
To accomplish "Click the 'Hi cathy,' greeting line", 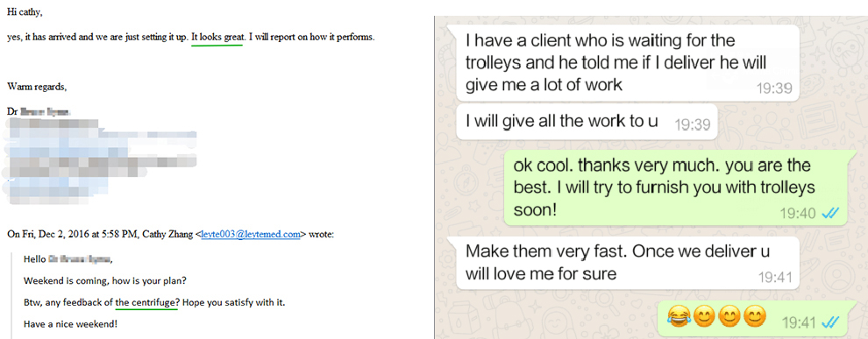I will (x=24, y=12).
